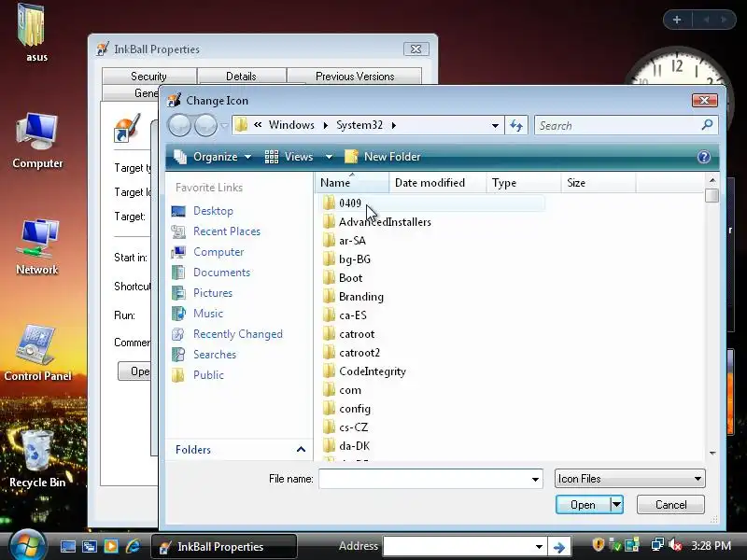Switch to Previous Versions tab
The image size is (747, 560).
[355, 77]
